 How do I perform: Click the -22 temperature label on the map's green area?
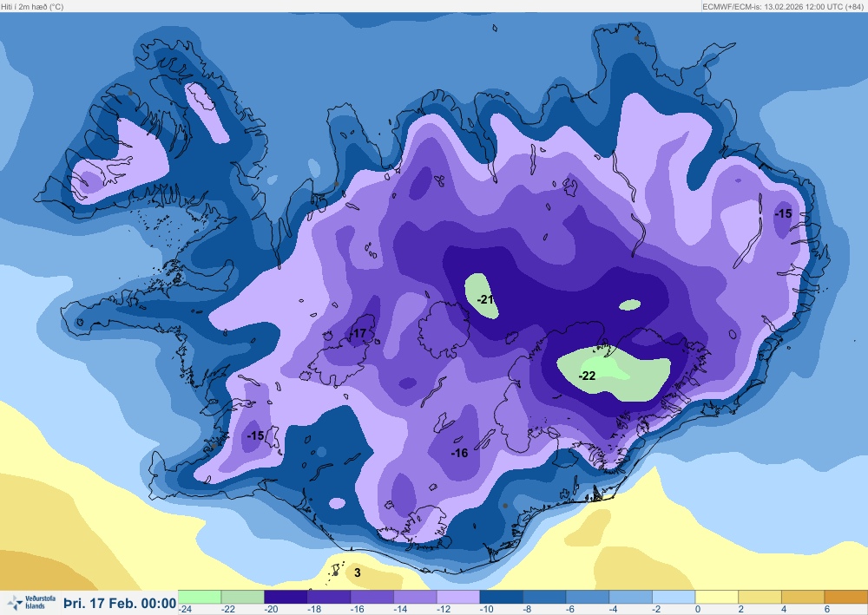tap(587, 376)
